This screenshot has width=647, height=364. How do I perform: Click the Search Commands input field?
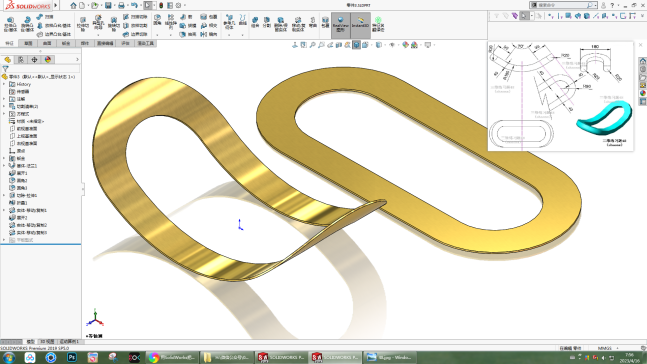point(562,5)
